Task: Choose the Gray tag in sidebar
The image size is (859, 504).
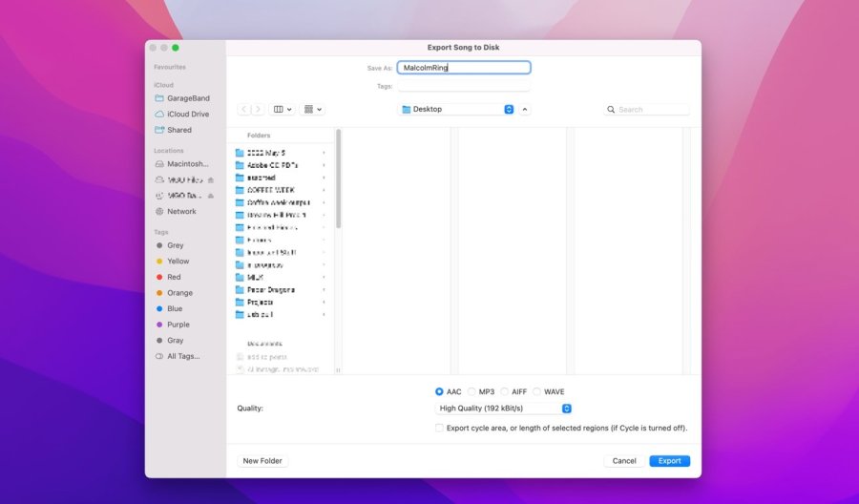Action: (x=170, y=341)
